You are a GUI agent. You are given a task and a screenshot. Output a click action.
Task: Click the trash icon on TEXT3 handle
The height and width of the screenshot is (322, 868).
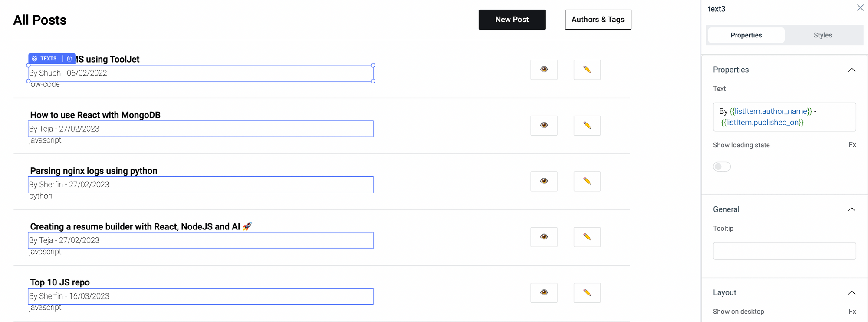tap(69, 59)
